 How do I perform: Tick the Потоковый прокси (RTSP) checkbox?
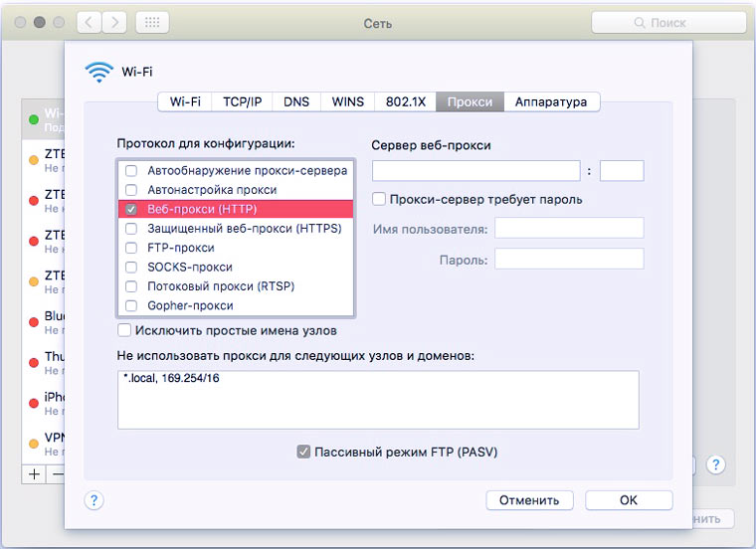[131, 286]
